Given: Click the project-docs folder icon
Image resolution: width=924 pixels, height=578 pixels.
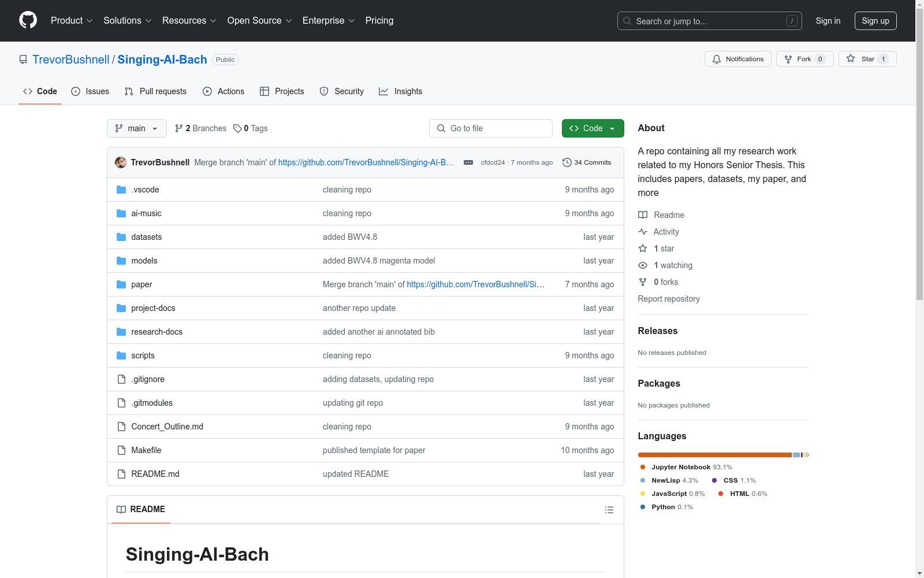Looking at the screenshot, I should (x=121, y=308).
